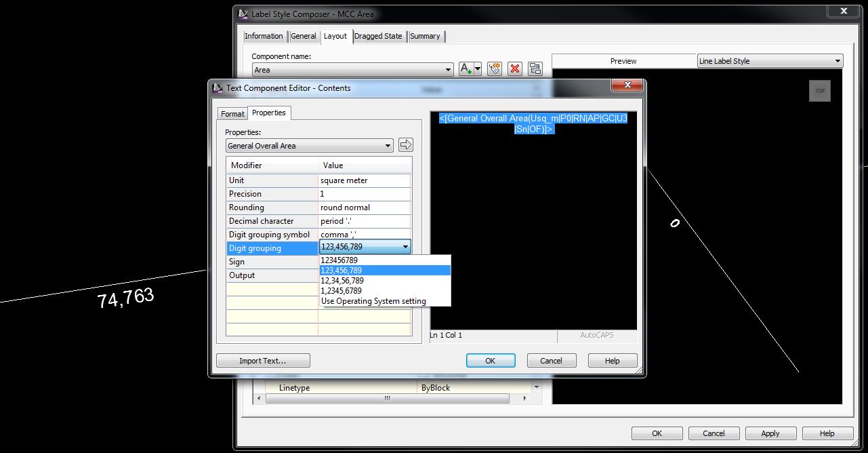868x453 pixels.
Task: Open the Line Label Style preview dropdown
Action: 838,60
